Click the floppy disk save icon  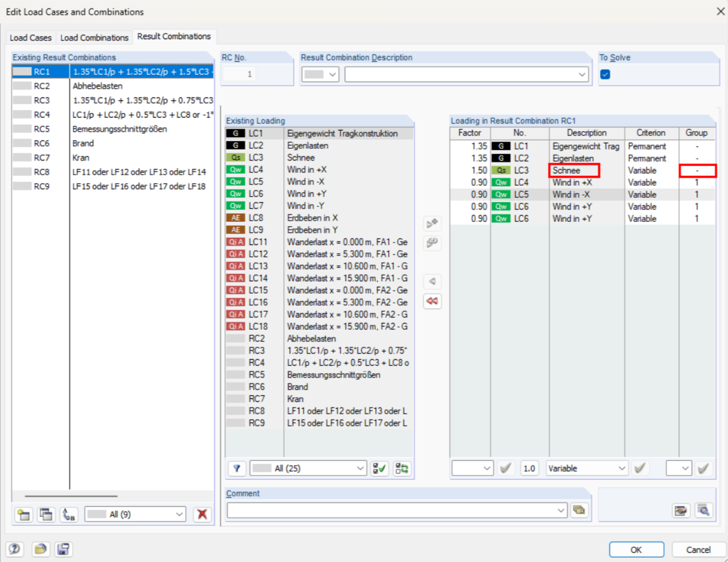pyautogui.click(x=64, y=549)
